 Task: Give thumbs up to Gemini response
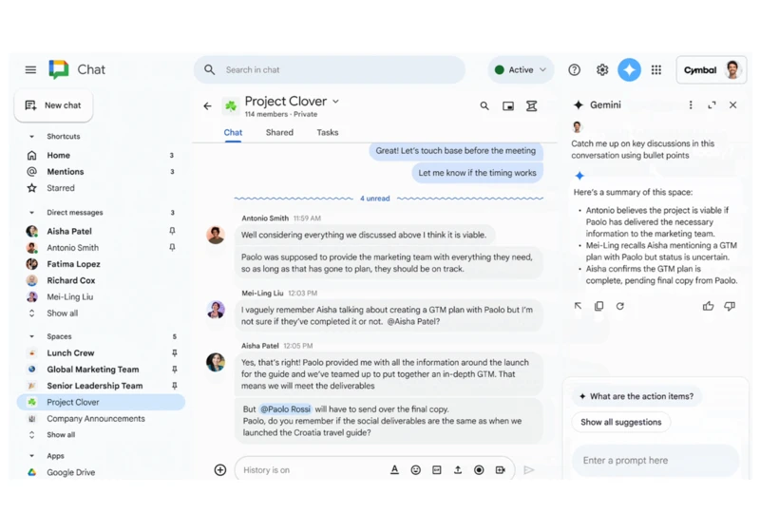tap(708, 306)
